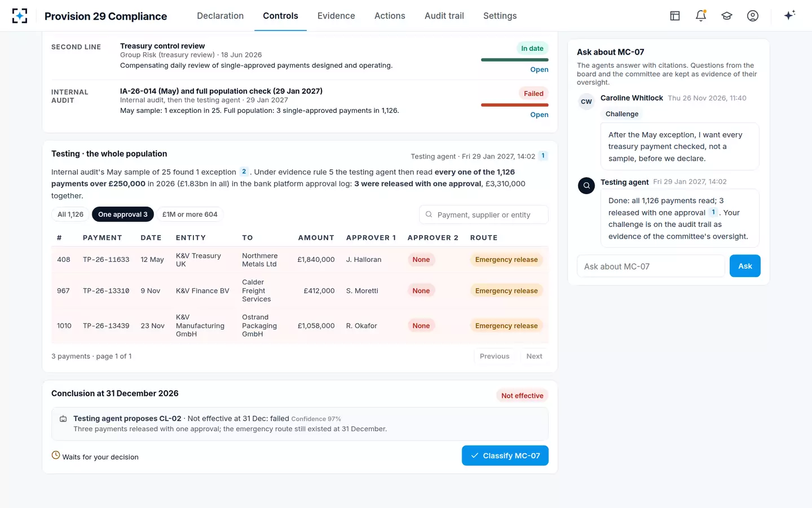Click the Not effective status badge
This screenshot has width=812, height=508.
pos(522,396)
